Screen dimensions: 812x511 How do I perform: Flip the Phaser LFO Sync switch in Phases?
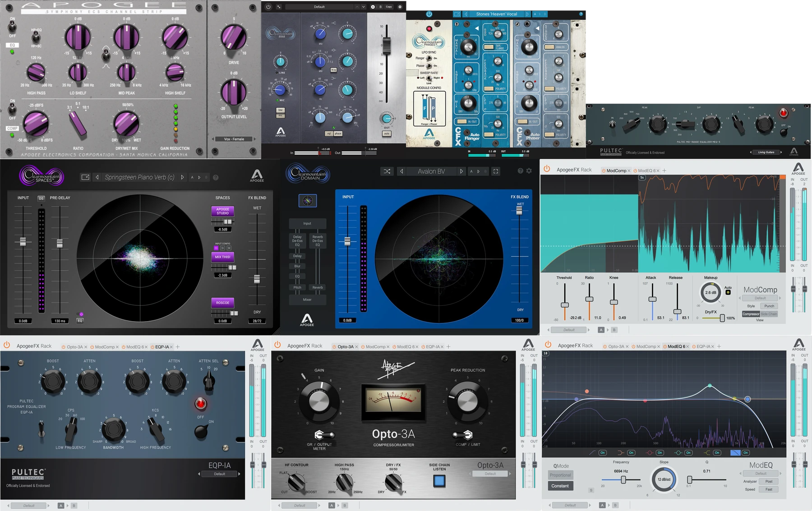pyautogui.click(x=429, y=66)
